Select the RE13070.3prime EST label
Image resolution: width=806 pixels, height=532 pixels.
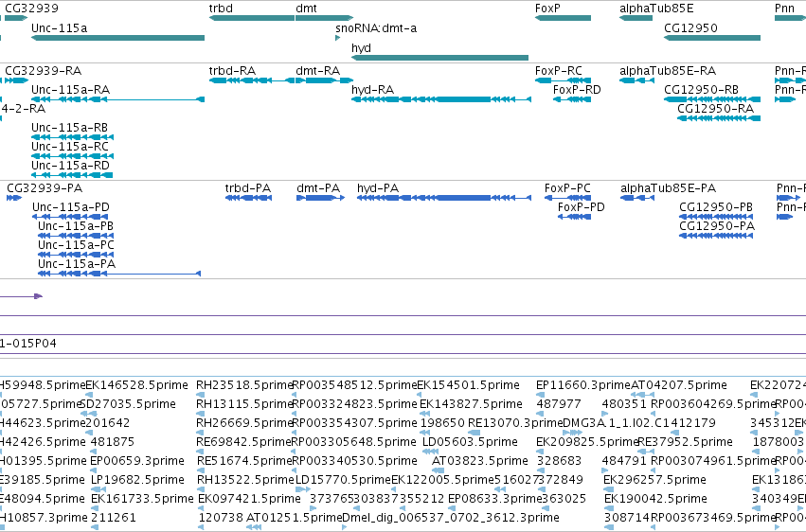515,423
